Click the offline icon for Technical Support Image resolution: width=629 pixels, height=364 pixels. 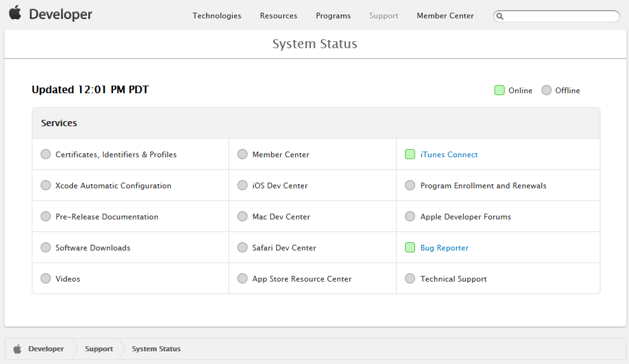click(410, 278)
